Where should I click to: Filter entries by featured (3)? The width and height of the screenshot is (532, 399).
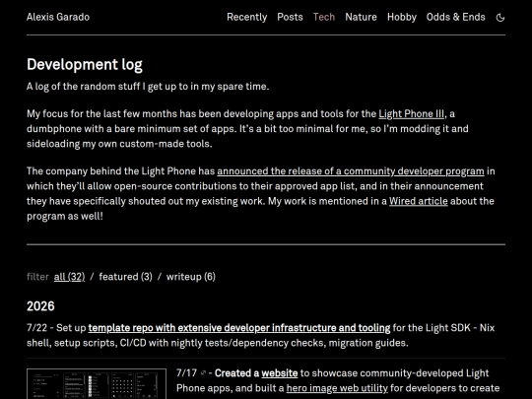[x=125, y=277]
